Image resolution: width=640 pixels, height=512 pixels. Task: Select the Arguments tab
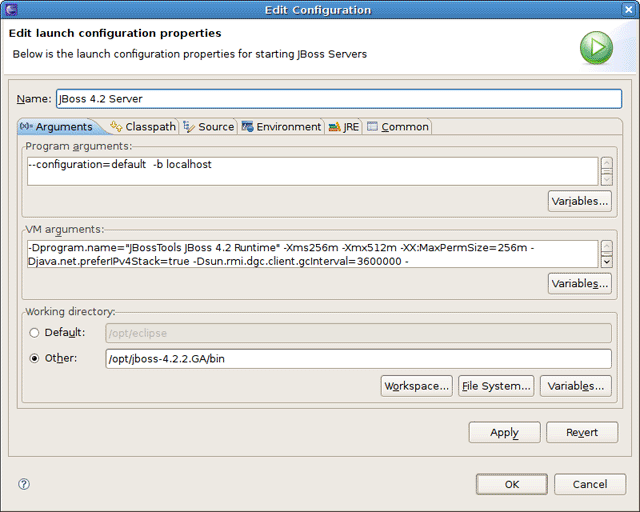point(57,127)
